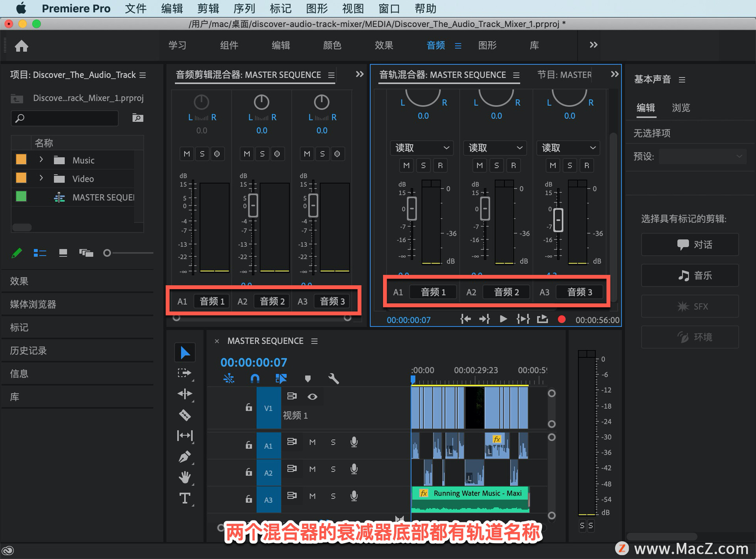The width and height of the screenshot is (756, 559).
Task: Solo track A3 in the timeline
Action: (333, 496)
